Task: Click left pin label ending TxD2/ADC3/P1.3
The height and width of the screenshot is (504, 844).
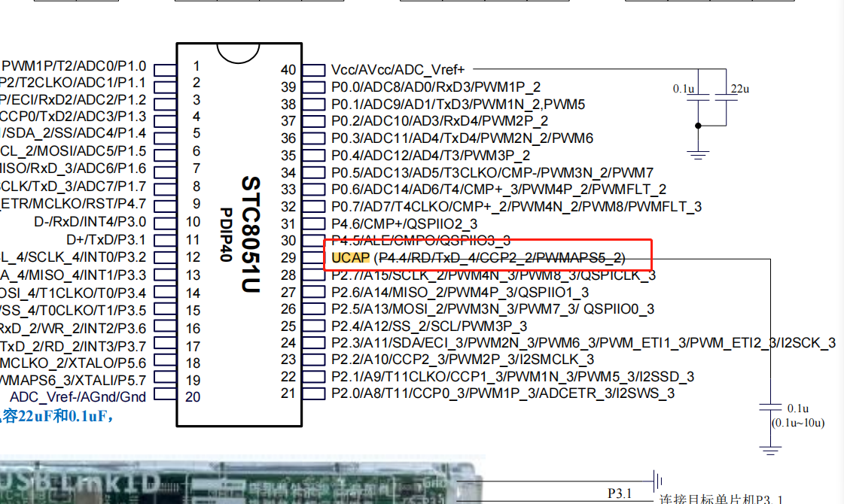Action: pos(73,117)
